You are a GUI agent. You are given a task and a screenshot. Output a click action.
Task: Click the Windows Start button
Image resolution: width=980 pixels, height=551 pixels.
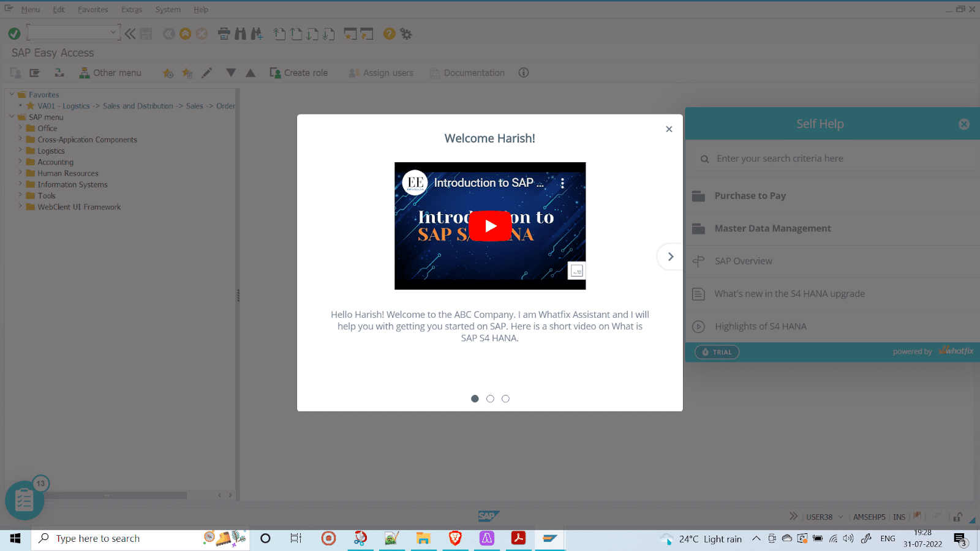[x=15, y=538]
